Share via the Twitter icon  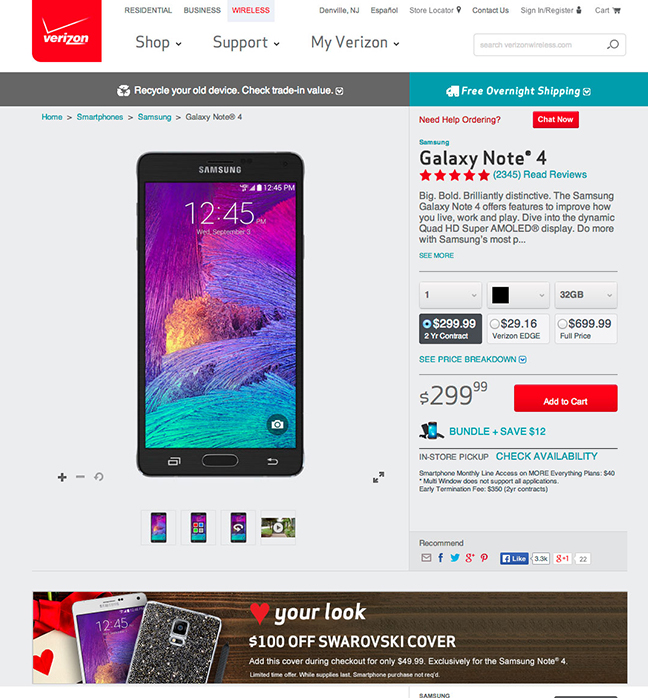tap(455, 558)
